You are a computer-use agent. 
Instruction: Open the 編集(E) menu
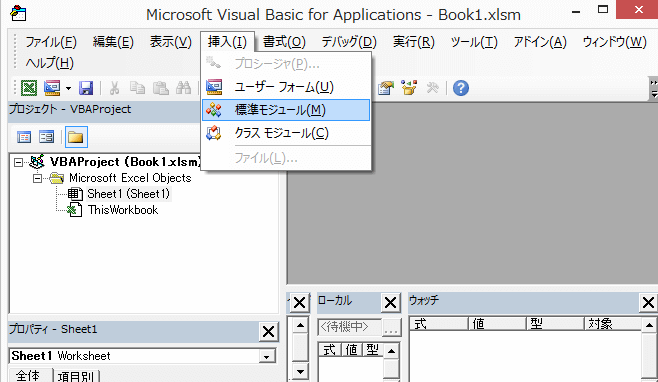113,42
